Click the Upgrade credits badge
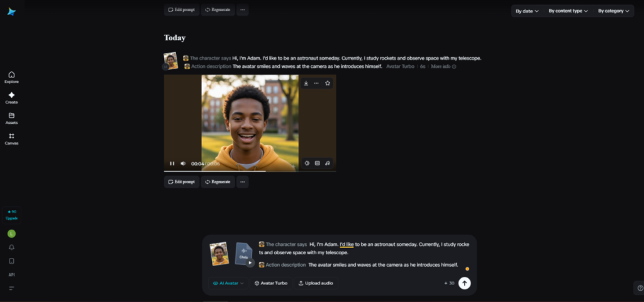Image resolution: width=644 pixels, height=302 pixels. tap(11, 215)
